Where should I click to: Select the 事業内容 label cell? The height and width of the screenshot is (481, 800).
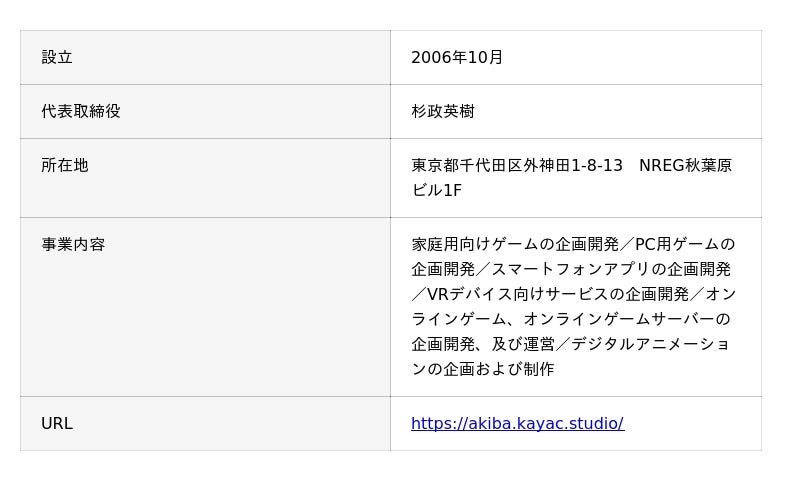(x=73, y=244)
